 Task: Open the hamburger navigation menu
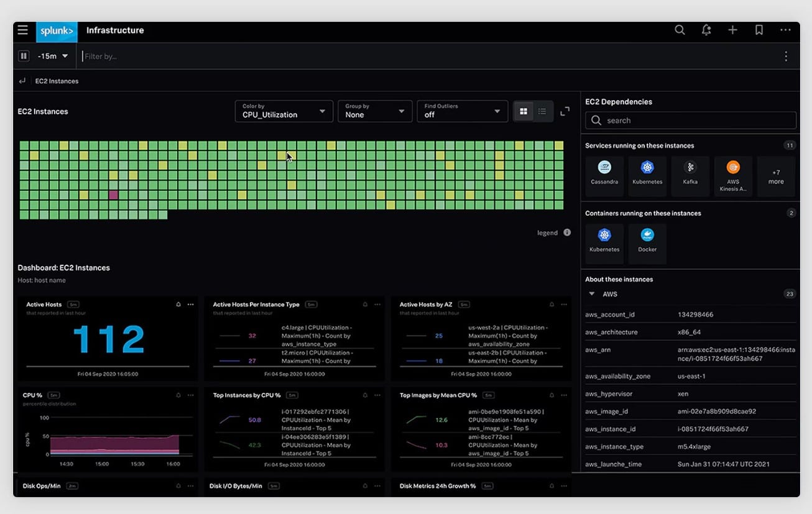(23, 30)
